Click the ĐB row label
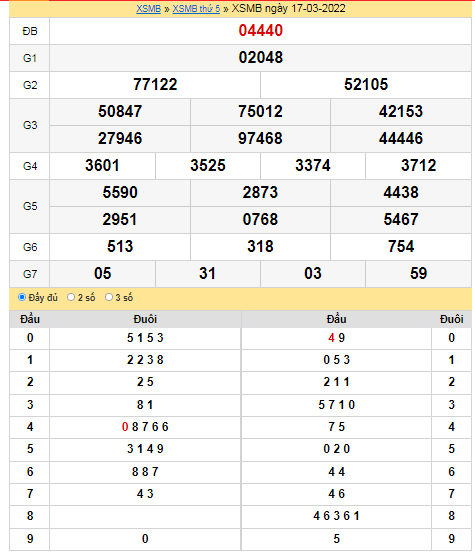The height and width of the screenshot is (553, 475). point(30,31)
